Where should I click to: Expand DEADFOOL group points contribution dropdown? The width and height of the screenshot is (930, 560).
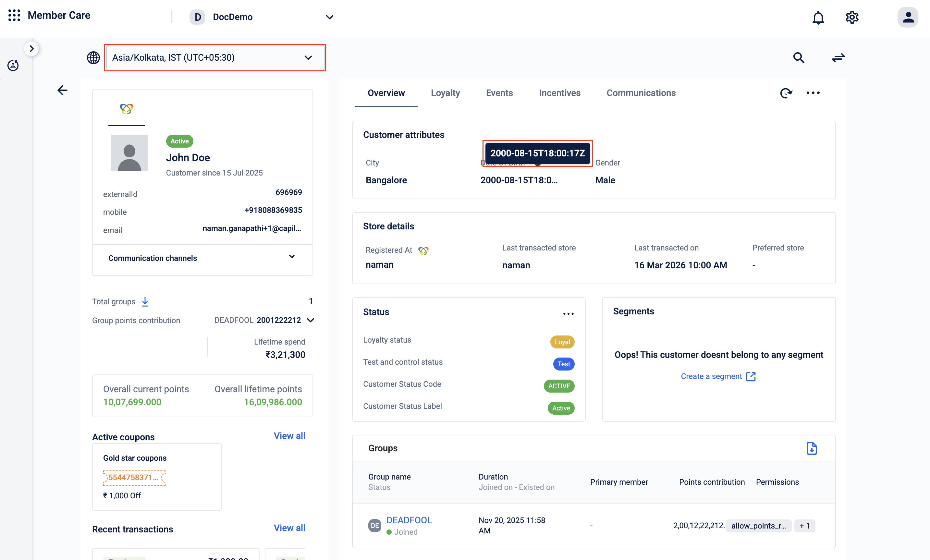[310, 320]
